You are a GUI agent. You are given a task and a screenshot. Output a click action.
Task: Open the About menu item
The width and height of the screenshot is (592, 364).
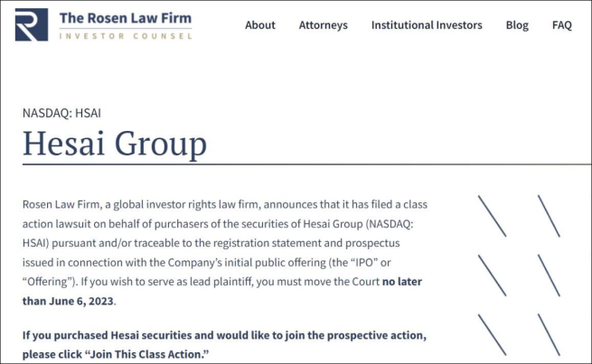click(x=260, y=25)
